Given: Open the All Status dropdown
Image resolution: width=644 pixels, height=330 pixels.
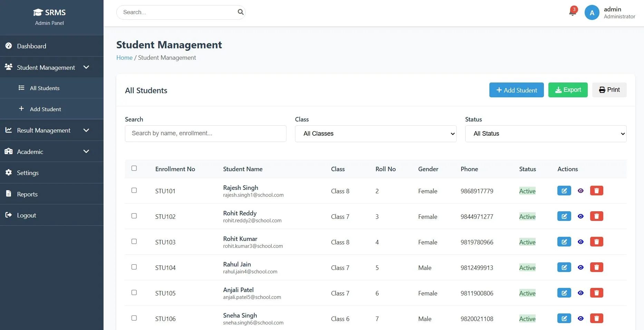Looking at the screenshot, I should pos(545,134).
